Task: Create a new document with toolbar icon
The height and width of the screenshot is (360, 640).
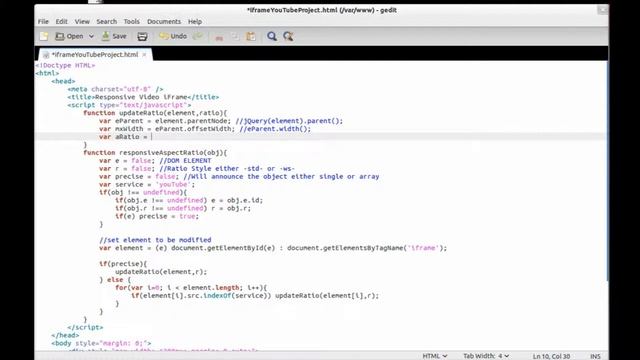Action: tap(44, 36)
